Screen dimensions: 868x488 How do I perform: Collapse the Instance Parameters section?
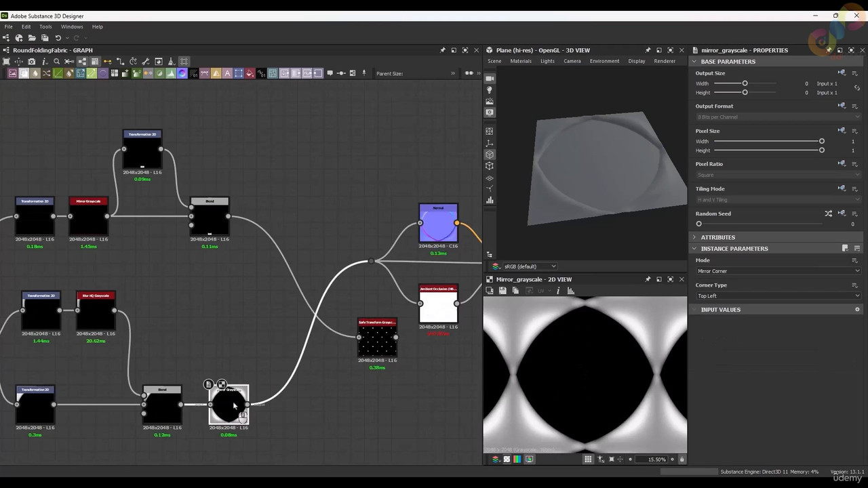[x=694, y=249]
